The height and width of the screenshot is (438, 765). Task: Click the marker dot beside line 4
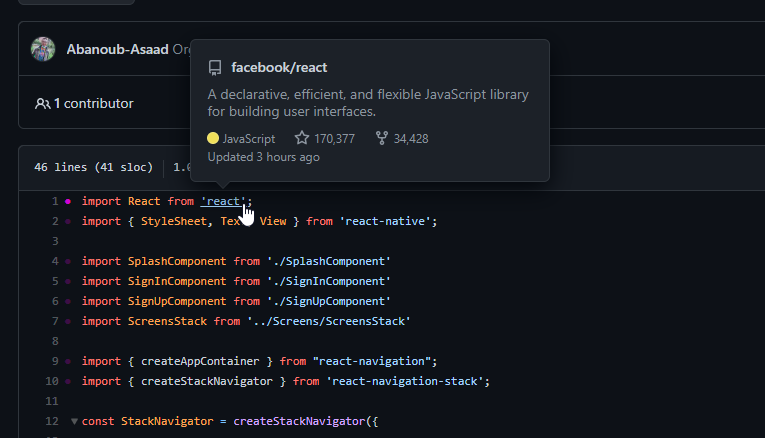tap(68, 261)
